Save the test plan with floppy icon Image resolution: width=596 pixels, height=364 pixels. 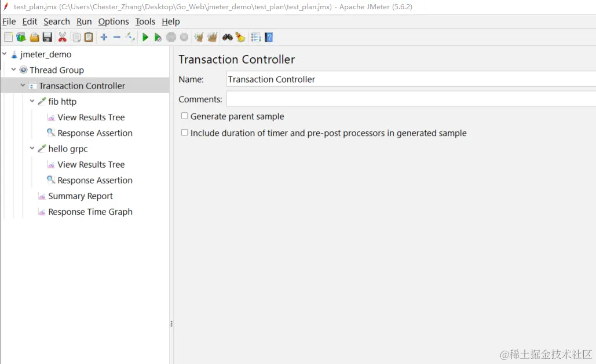pyautogui.click(x=47, y=37)
